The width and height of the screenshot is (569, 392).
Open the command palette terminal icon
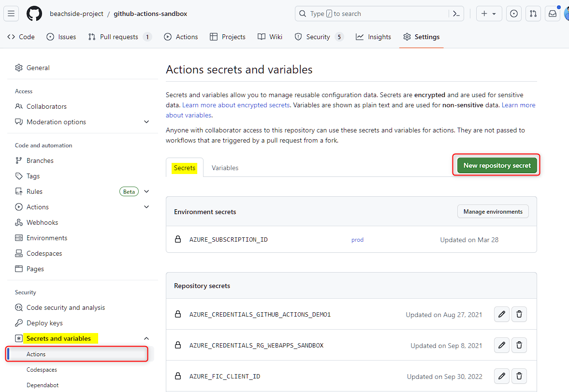[x=456, y=14]
